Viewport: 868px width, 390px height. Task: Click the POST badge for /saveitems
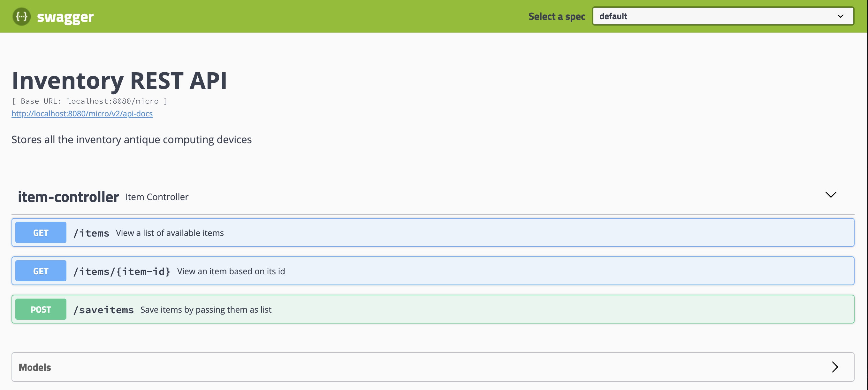41,309
